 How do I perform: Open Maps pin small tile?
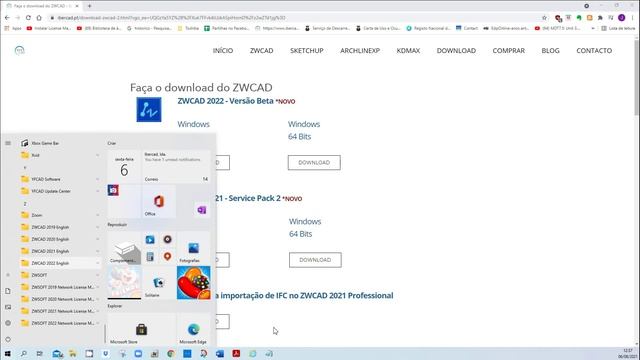coord(167,256)
